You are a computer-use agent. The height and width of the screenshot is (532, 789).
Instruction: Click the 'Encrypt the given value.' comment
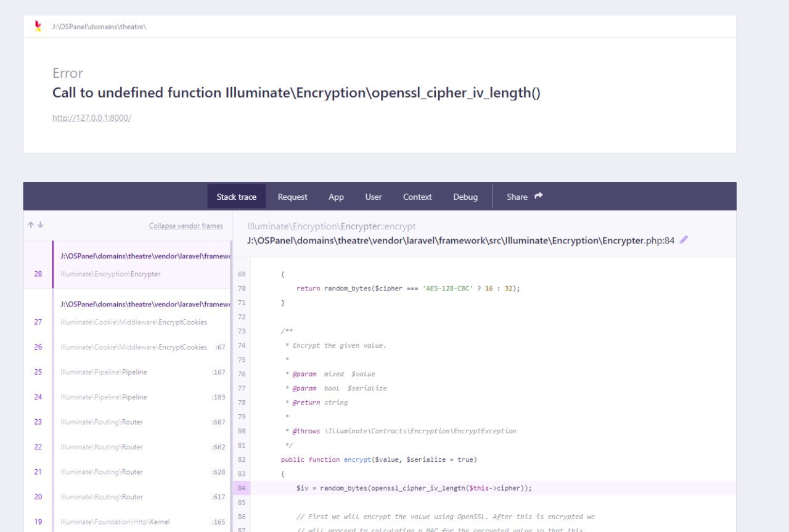click(x=336, y=345)
